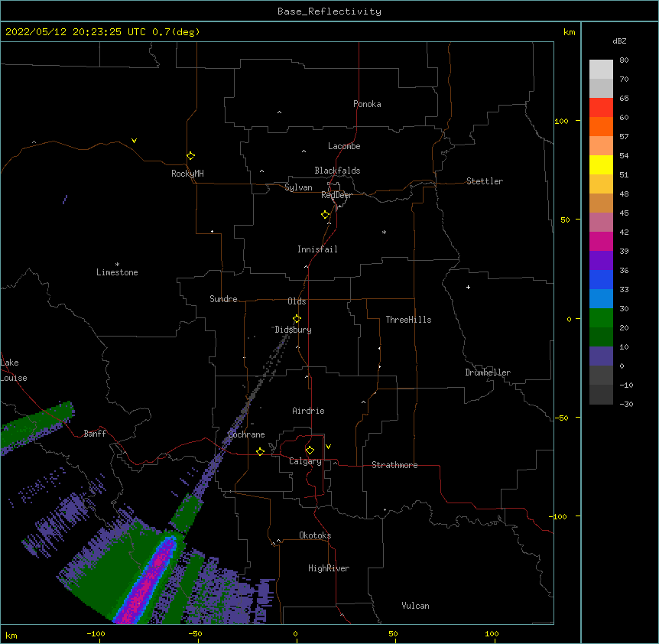Click the Airdrie label
Screen dimensions: 659x644
tap(308, 411)
